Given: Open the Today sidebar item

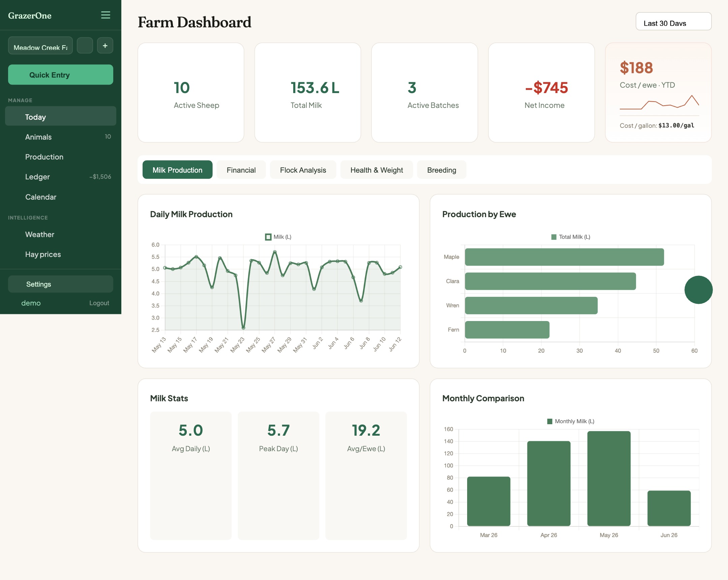Looking at the screenshot, I should 60,116.
